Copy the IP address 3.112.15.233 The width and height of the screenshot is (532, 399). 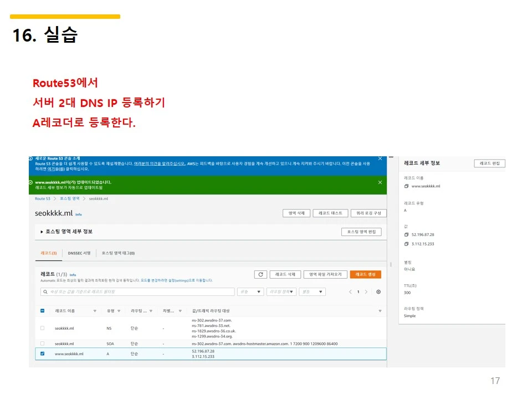point(406,244)
